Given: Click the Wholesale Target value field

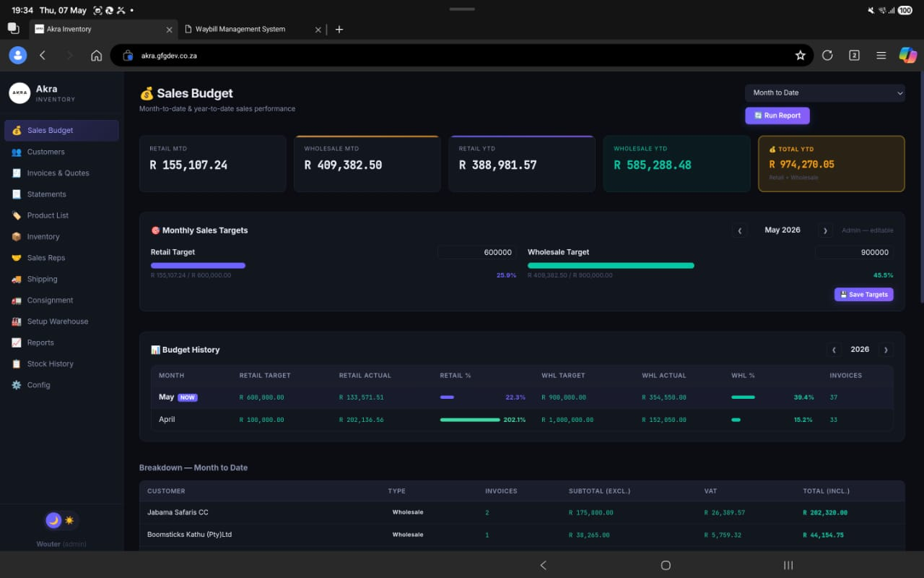Looking at the screenshot, I should click(x=855, y=252).
